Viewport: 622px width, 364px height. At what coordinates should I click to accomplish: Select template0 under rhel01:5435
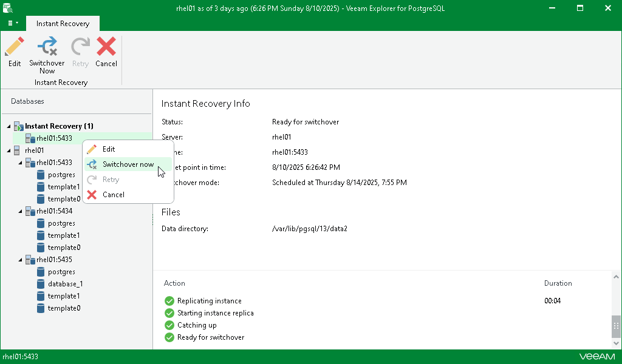click(64, 308)
